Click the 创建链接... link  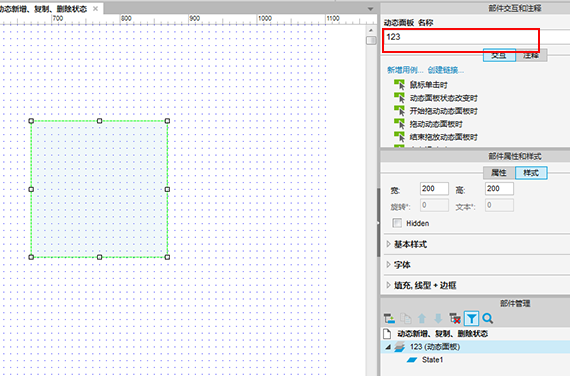[x=446, y=70]
